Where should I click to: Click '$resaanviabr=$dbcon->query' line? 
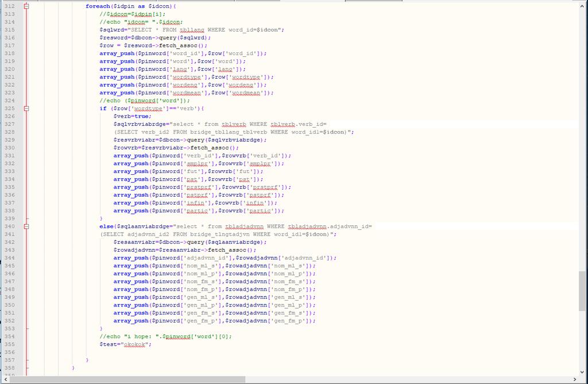tap(190, 243)
